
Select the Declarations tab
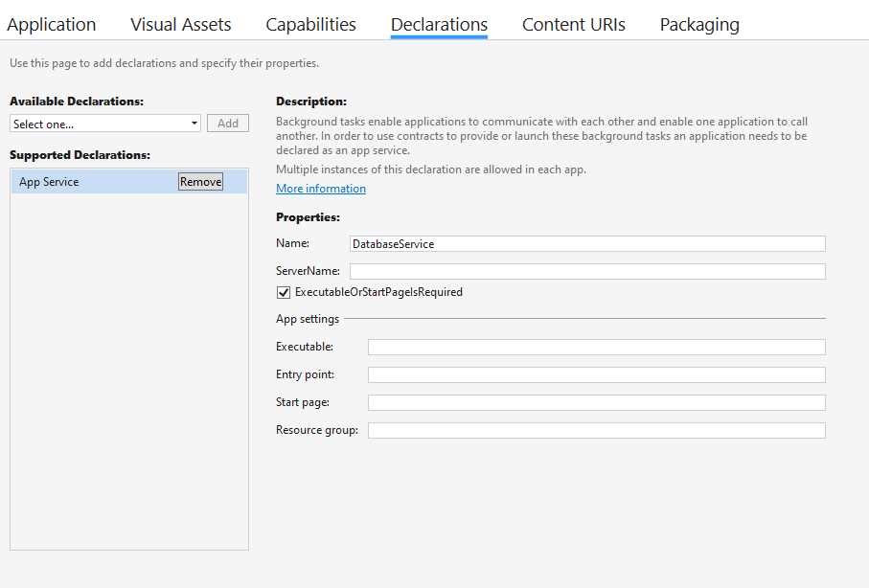[438, 24]
